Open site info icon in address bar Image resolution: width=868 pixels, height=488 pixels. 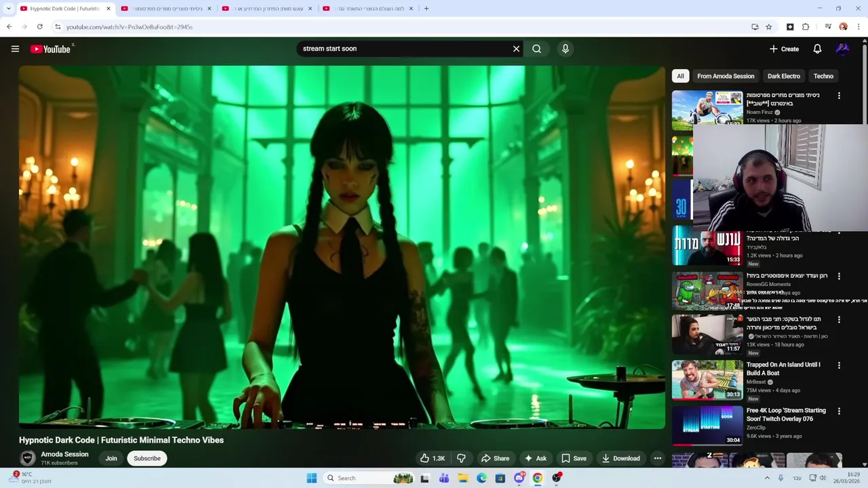coord(58,27)
